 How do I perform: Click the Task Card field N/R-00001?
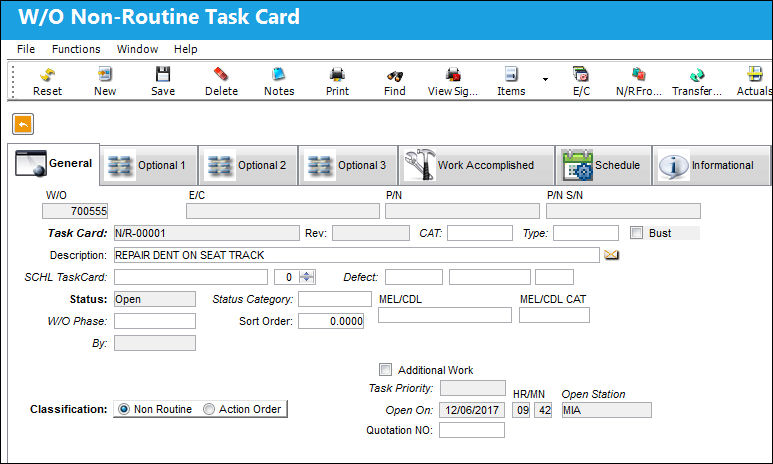207,233
